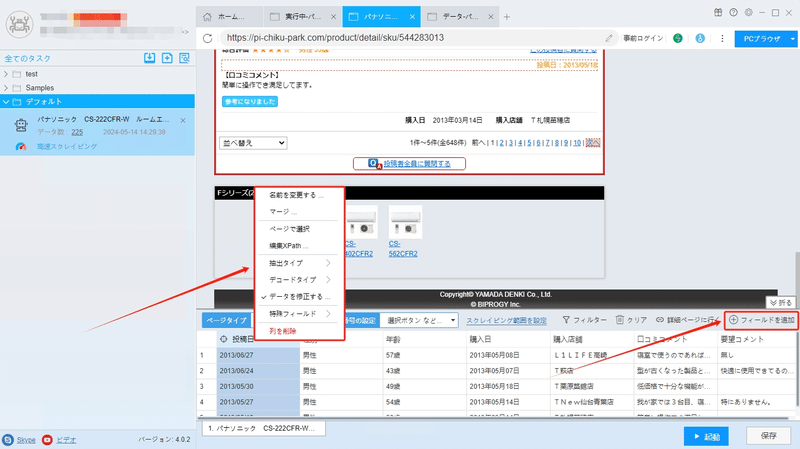Click the 2013/06/27 cell in row 1
Viewport: 800px width, 449px height.
(x=258, y=355)
